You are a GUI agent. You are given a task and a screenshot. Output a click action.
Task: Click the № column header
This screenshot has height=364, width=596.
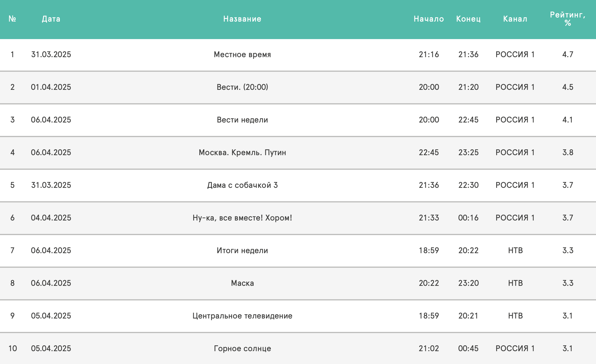point(12,19)
